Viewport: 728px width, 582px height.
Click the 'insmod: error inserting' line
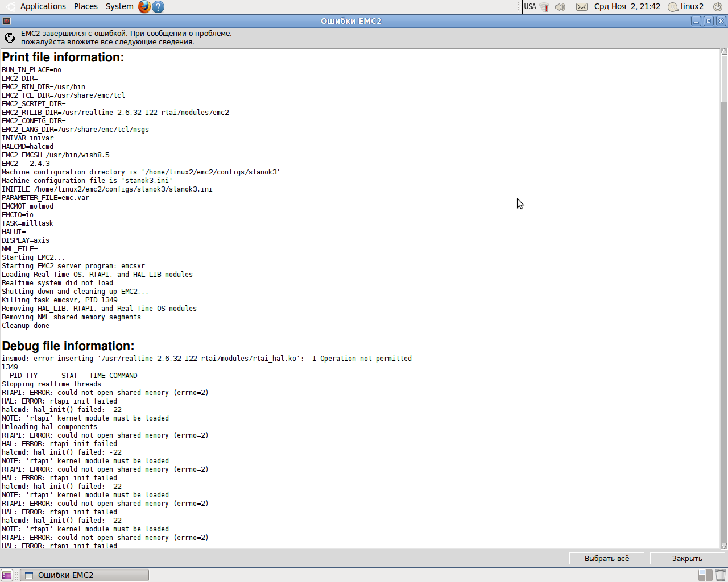coord(206,359)
